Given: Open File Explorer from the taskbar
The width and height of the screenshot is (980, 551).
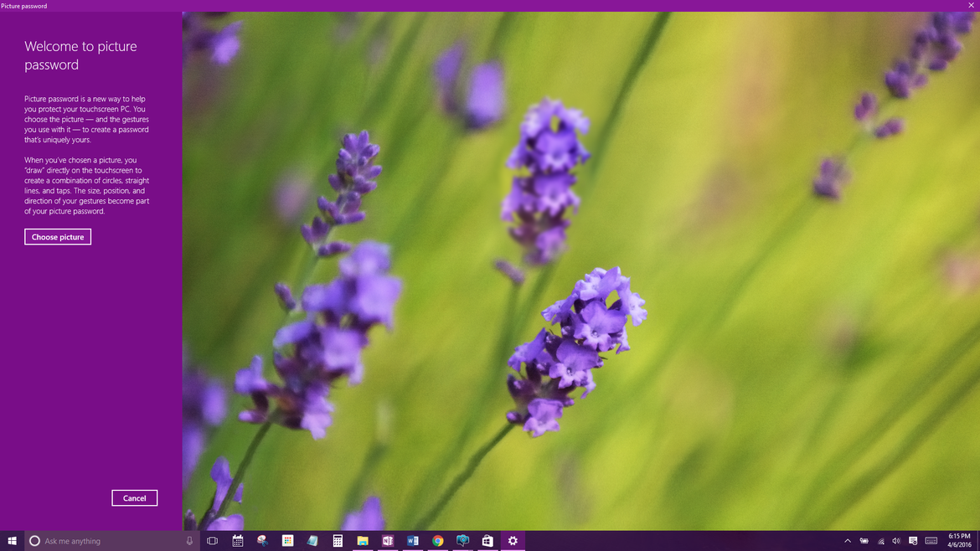Looking at the screenshot, I should [362, 541].
